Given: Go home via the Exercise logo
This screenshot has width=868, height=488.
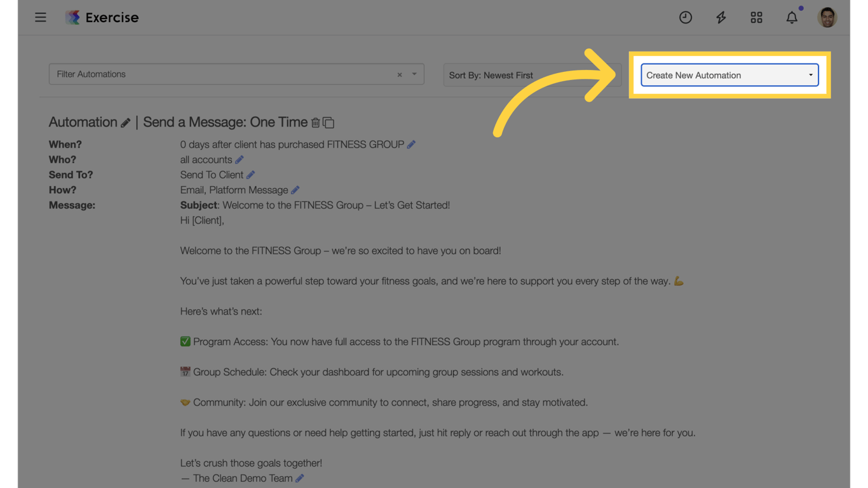Looking at the screenshot, I should pyautogui.click(x=102, y=17).
